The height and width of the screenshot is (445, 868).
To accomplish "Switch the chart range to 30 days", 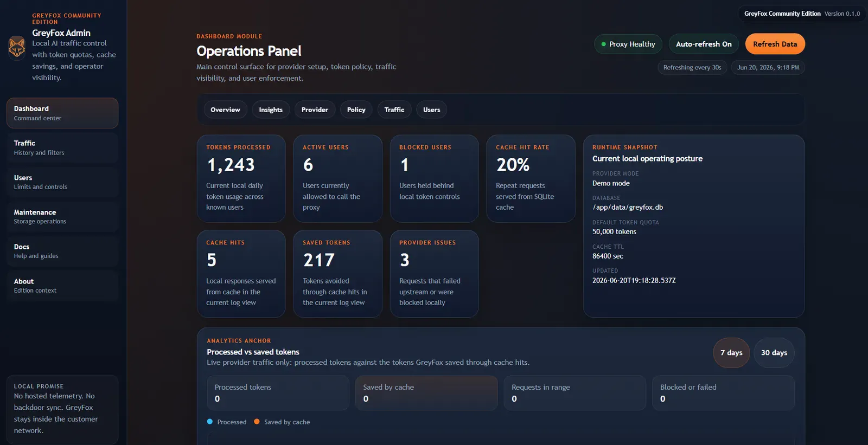I will (x=774, y=352).
